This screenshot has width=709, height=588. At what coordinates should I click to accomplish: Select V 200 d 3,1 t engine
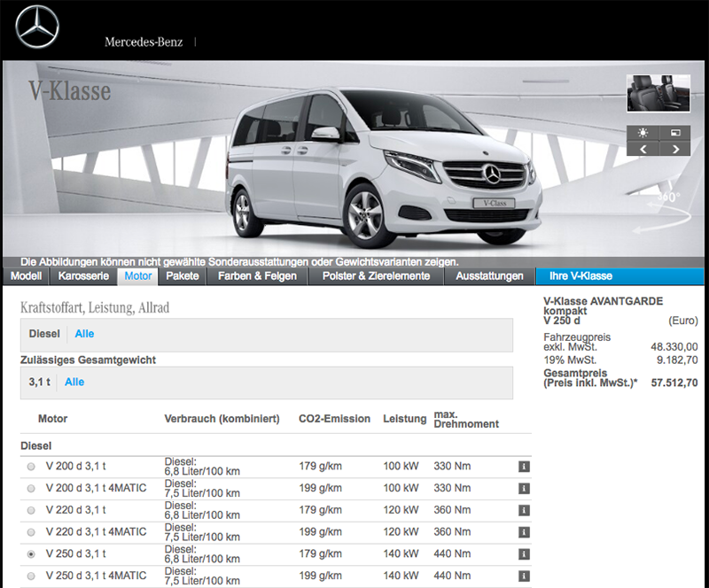pos(31,467)
